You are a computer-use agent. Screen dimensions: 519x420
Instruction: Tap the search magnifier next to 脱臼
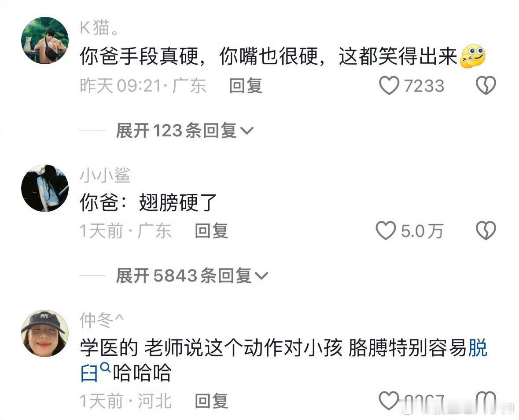(105, 367)
